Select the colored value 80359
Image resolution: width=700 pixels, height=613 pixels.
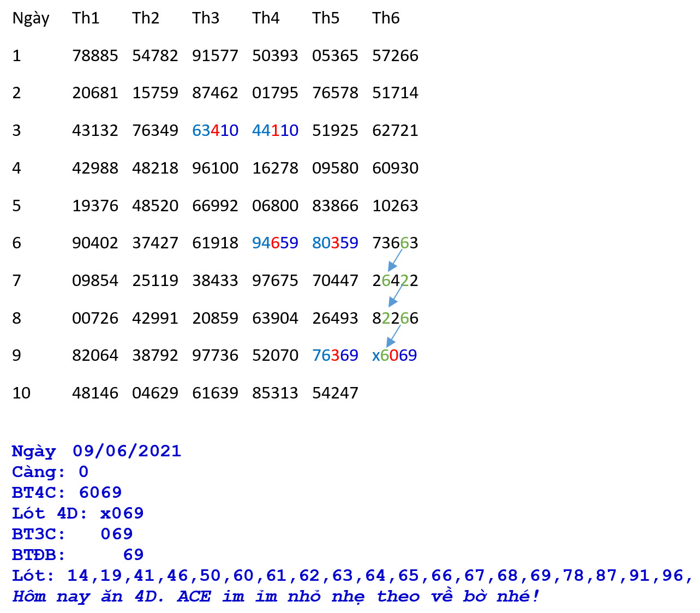click(335, 243)
